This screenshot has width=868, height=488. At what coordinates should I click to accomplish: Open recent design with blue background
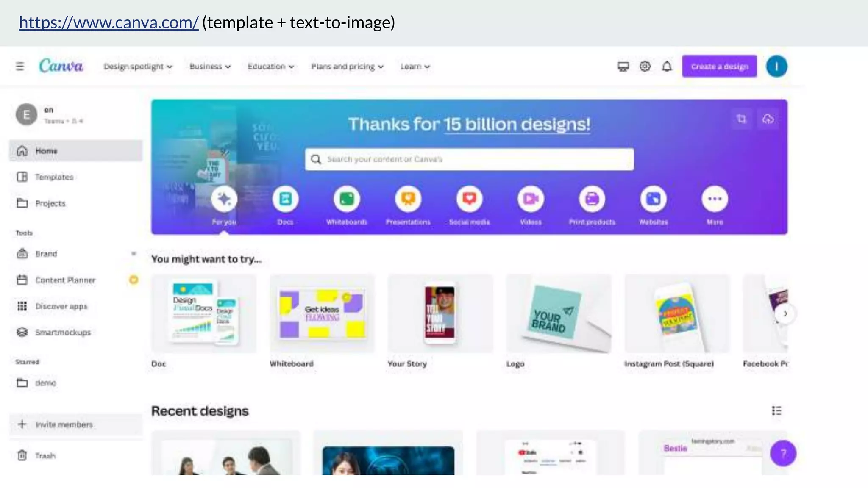pyautogui.click(x=388, y=453)
